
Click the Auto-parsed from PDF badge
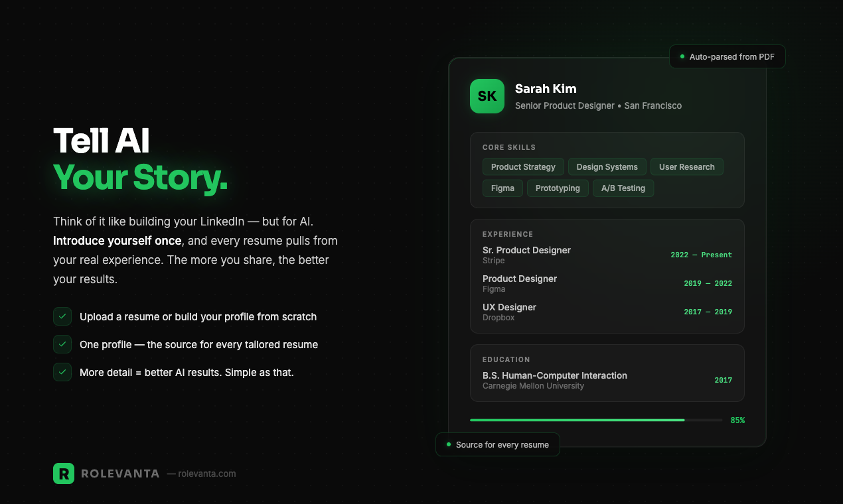[x=727, y=56]
